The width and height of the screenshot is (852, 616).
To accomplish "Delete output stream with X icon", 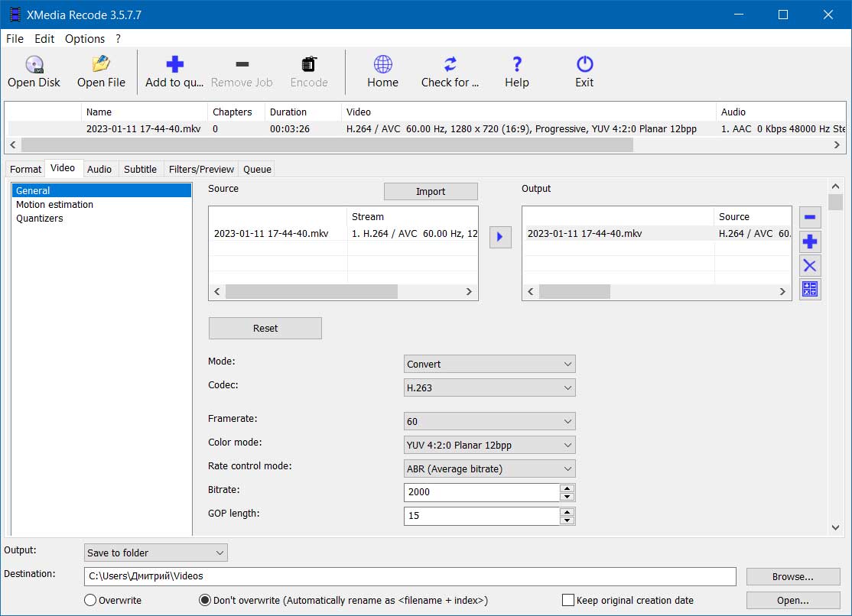I will [810, 266].
